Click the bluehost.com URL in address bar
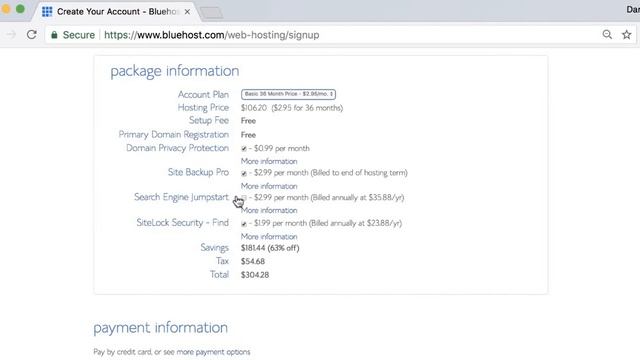The image size is (640, 360). 211,35
